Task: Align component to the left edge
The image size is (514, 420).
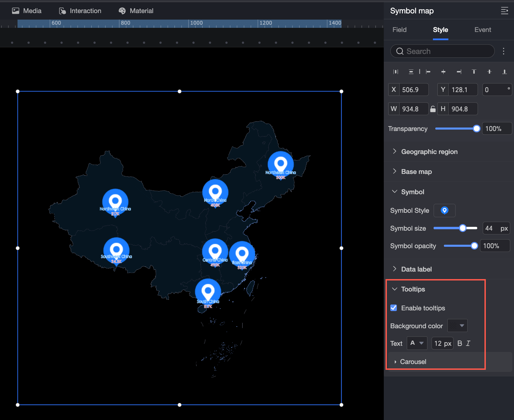Action: point(428,71)
